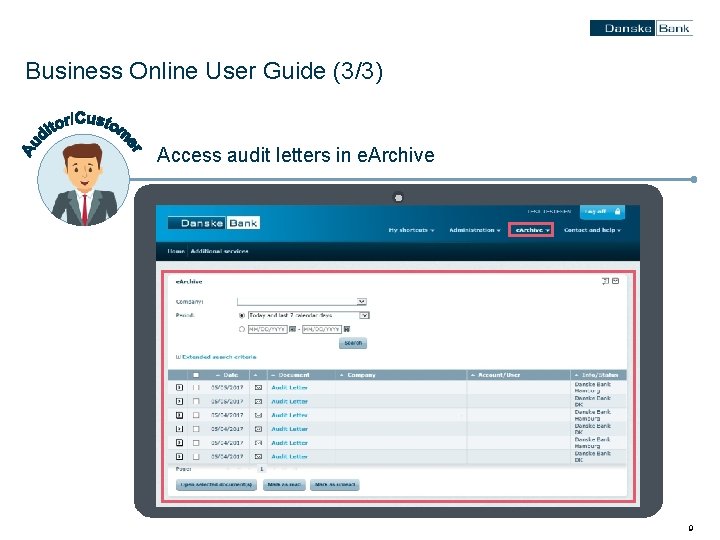Expand the Extended search criteria section
Image resolution: width=720 pixels, height=540 pixels.
click(x=216, y=357)
